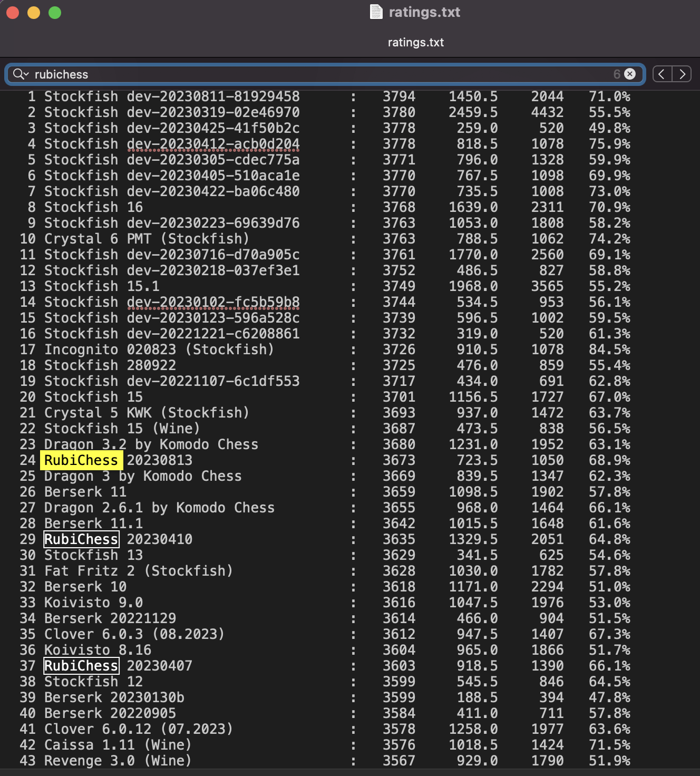Click 'Dragon 2.6.1 by Komodo Chess' entry

(x=159, y=508)
